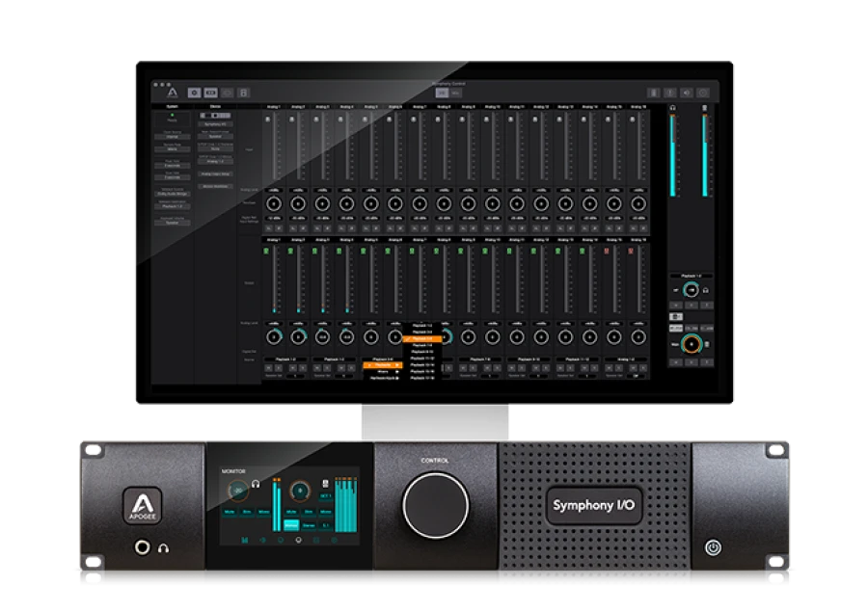Tap the speaker icon on the hardware touchscreen
This screenshot has width=868, height=612.
point(326,484)
